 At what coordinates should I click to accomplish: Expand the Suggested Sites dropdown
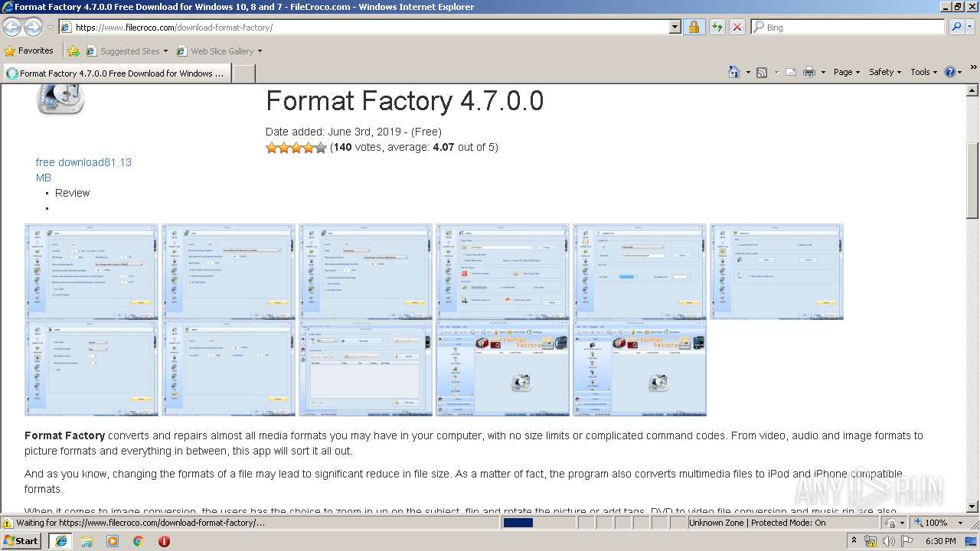pyautogui.click(x=165, y=51)
